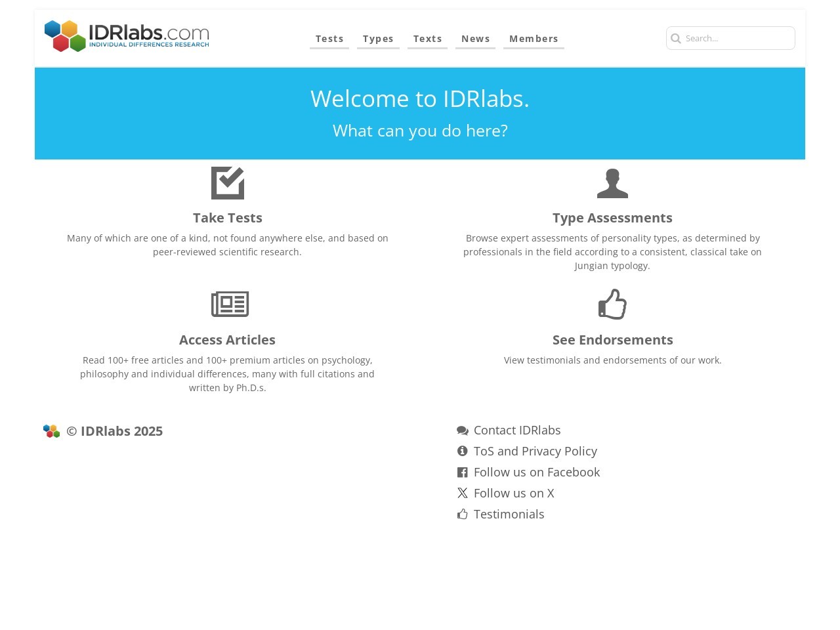Image resolution: width=840 pixels, height=630 pixels.
Task: Click the IDRlabs.com logo in header
Action: tap(127, 36)
